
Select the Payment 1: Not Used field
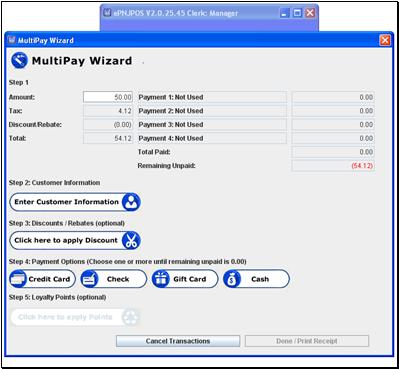pyautogui.click(x=211, y=97)
